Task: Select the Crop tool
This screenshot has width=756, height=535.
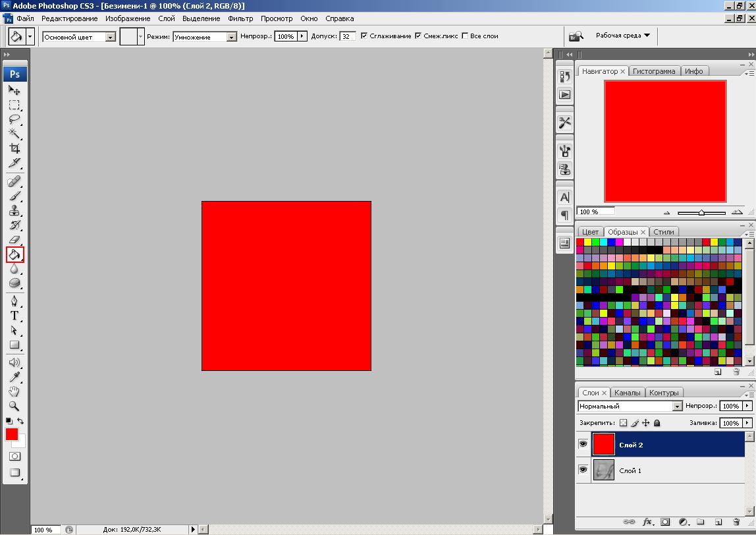Action: click(14, 148)
